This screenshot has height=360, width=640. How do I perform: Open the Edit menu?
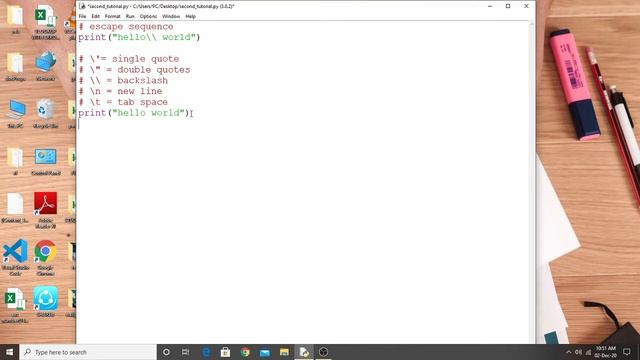96,16
